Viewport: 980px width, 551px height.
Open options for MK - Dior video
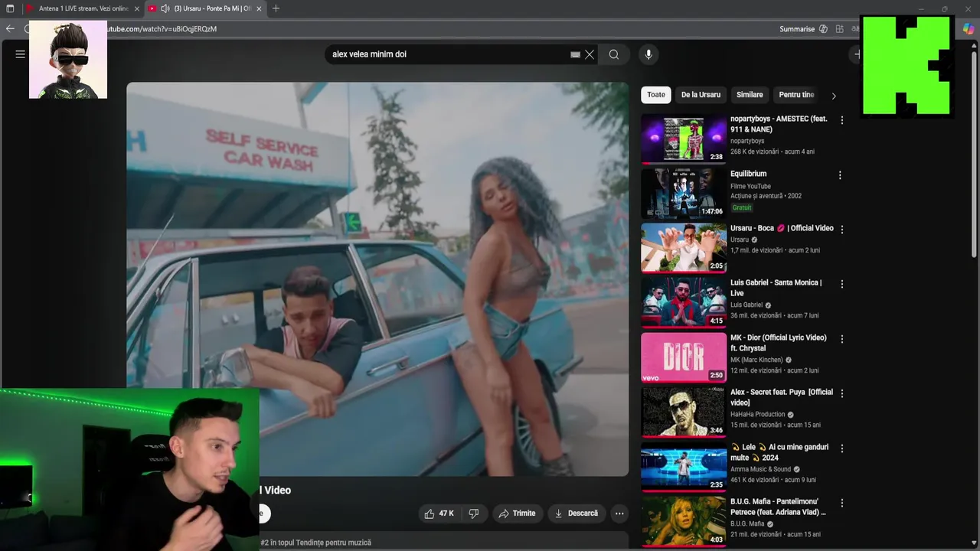pyautogui.click(x=841, y=339)
